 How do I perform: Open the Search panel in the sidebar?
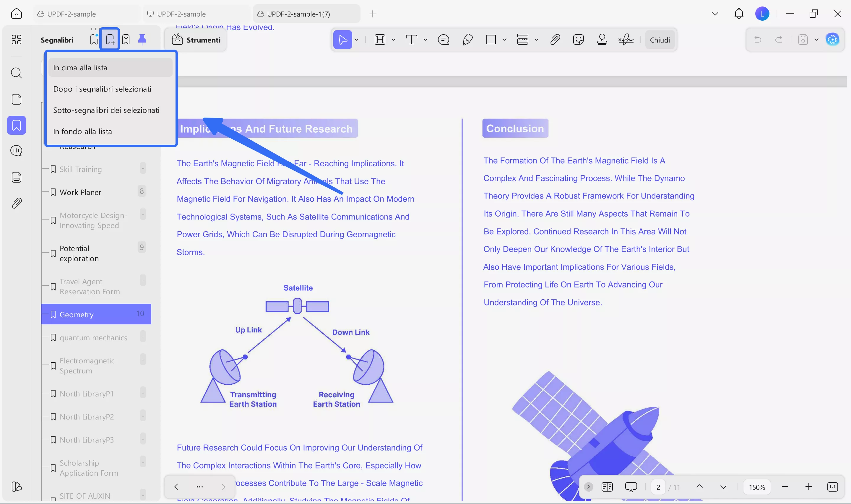16,73
